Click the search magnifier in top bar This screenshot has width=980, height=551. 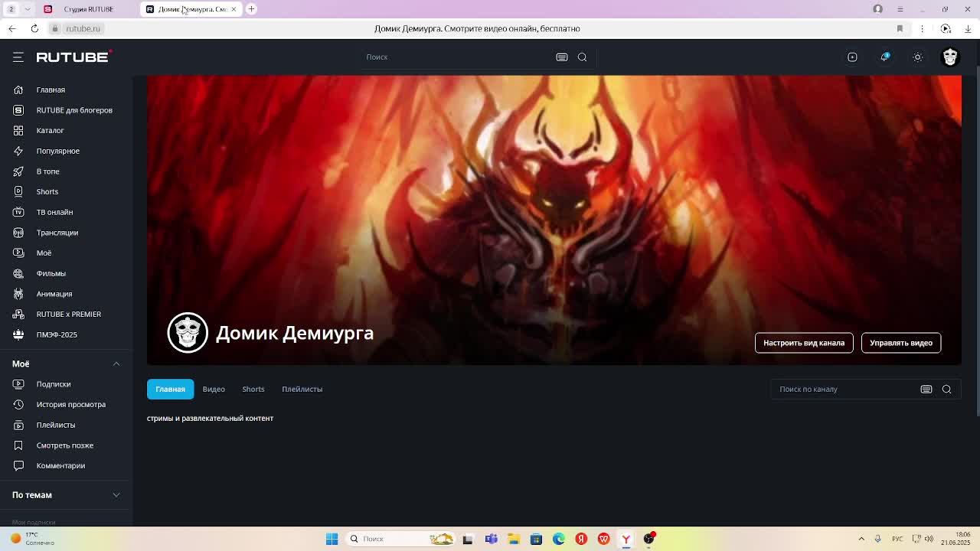(582, 57)
